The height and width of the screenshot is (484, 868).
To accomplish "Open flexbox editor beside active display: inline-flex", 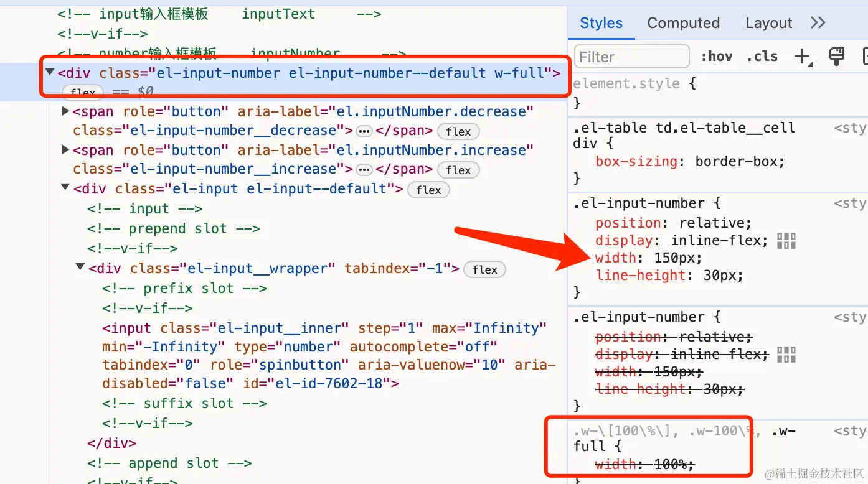I will 786,241.
